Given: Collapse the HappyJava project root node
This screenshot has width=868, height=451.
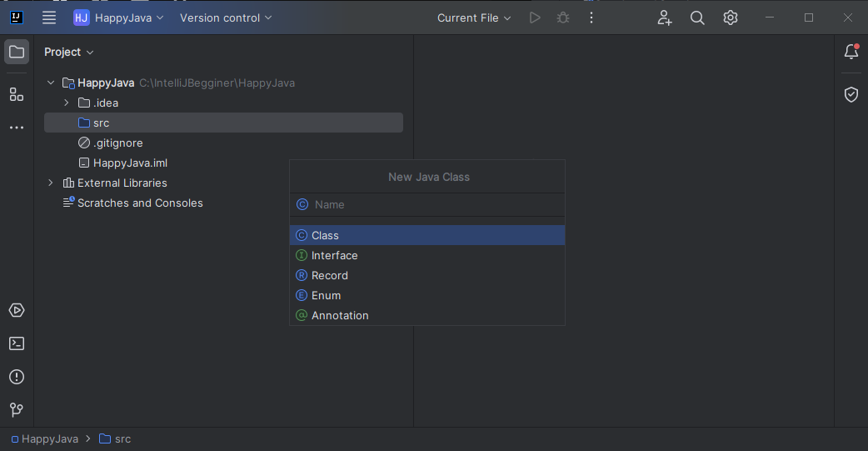Looking at the screenshot, I should [x=51, y=83].
